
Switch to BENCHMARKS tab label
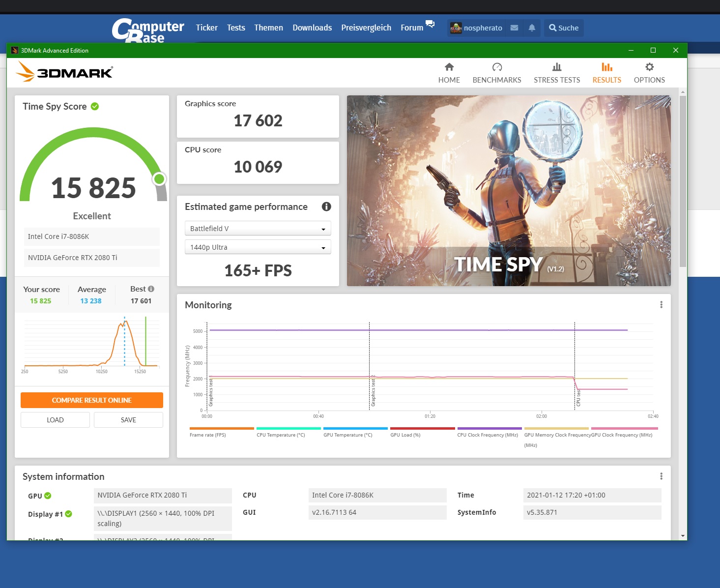(x=497, y=80)
